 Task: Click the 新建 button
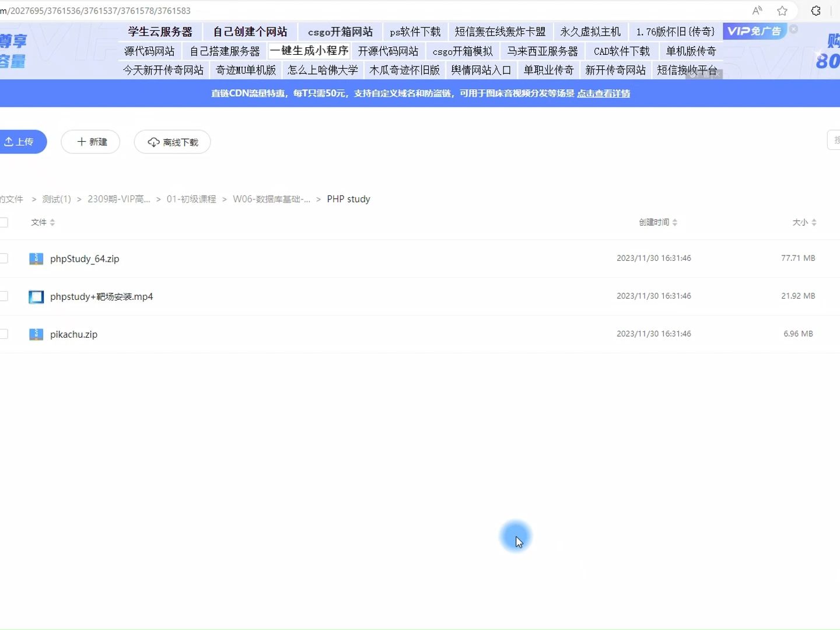click(x=90, y=142)
